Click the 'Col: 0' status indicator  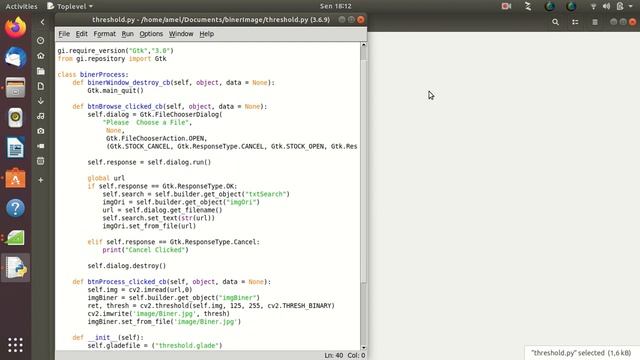[x=356, y=356]
